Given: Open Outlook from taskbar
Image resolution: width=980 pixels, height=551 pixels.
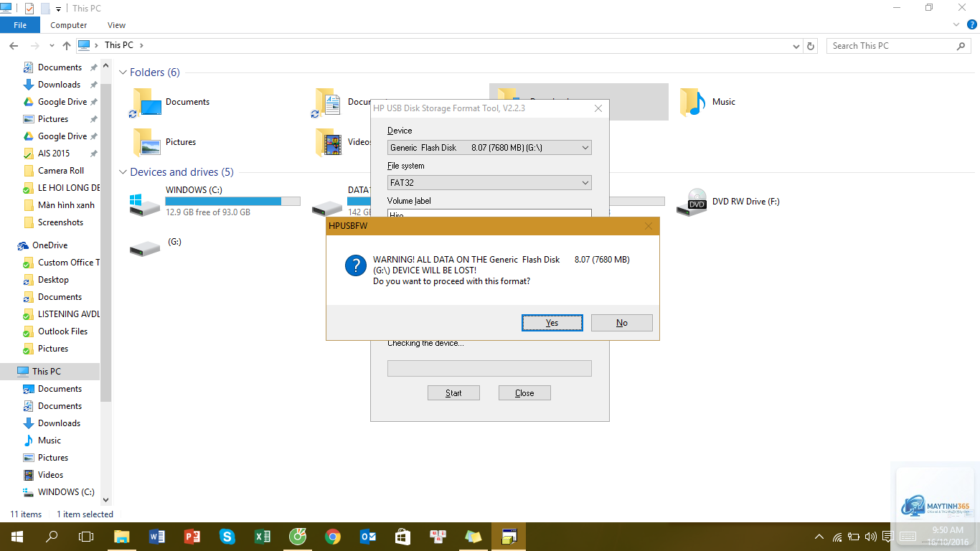Looking at the screenshot, I should pyautogui.click(x=368, y=537).
